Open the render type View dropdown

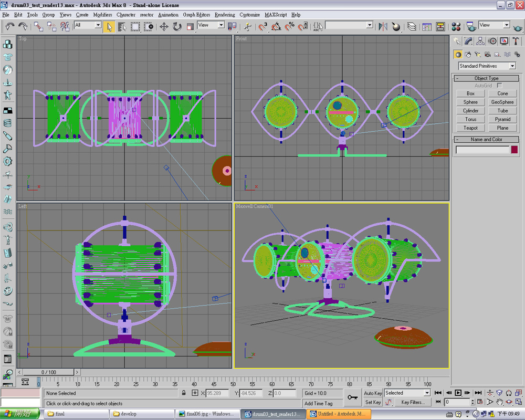coord(494,25)
